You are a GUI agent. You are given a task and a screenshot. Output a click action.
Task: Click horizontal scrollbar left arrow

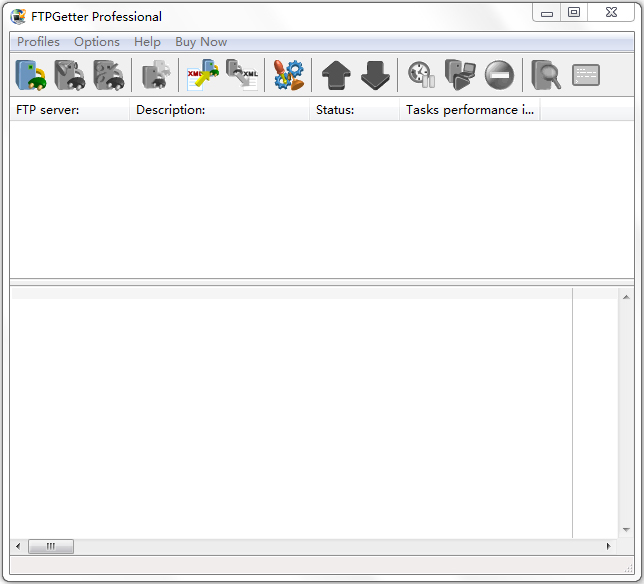[18, 546]
